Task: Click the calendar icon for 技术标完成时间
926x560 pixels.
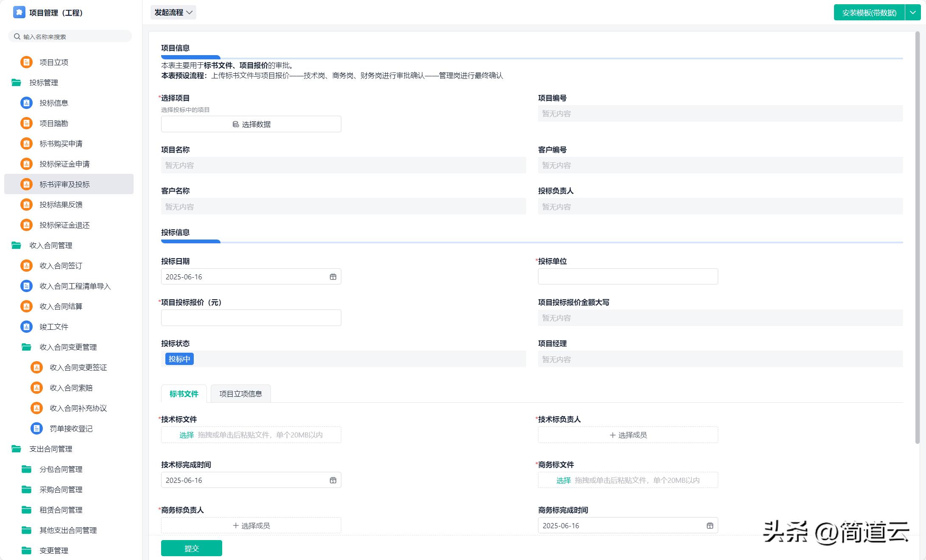Action: tap(333, 480)
